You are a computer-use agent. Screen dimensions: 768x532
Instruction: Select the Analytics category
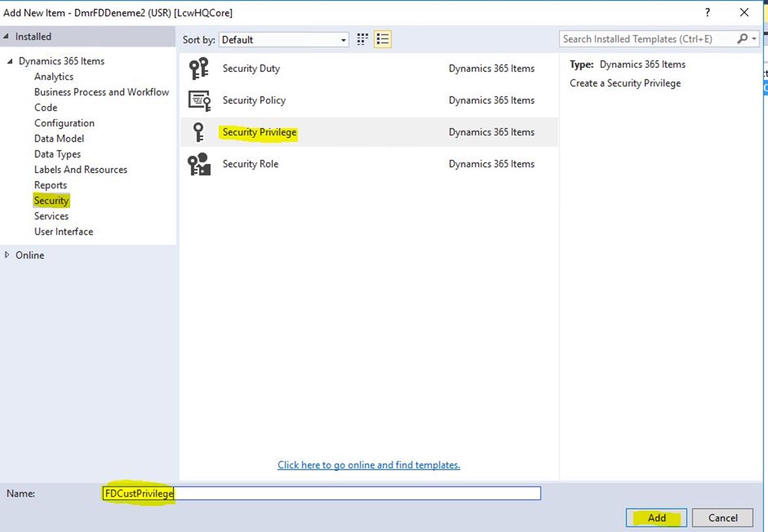[54, 77]
